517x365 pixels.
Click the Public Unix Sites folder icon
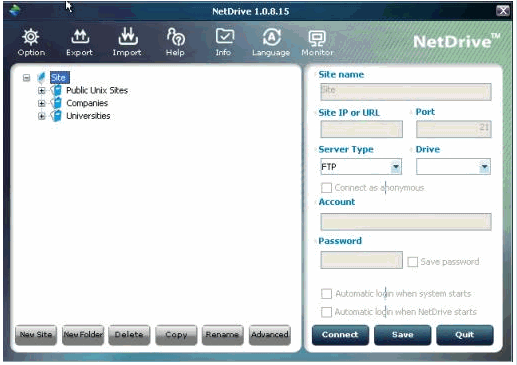(x=56, y=90)
